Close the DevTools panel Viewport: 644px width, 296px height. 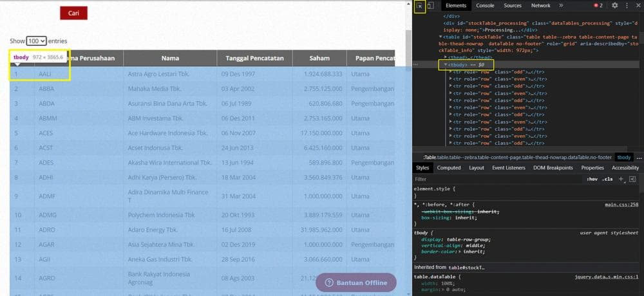click(639, 6)
